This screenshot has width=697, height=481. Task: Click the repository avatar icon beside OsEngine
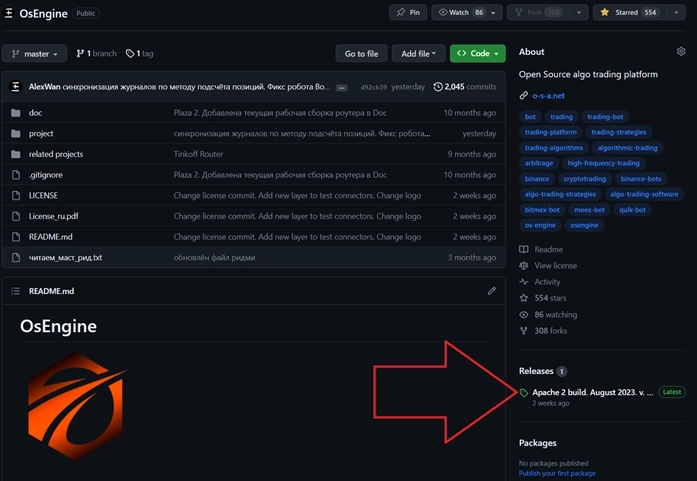click(x=8, y=13)
